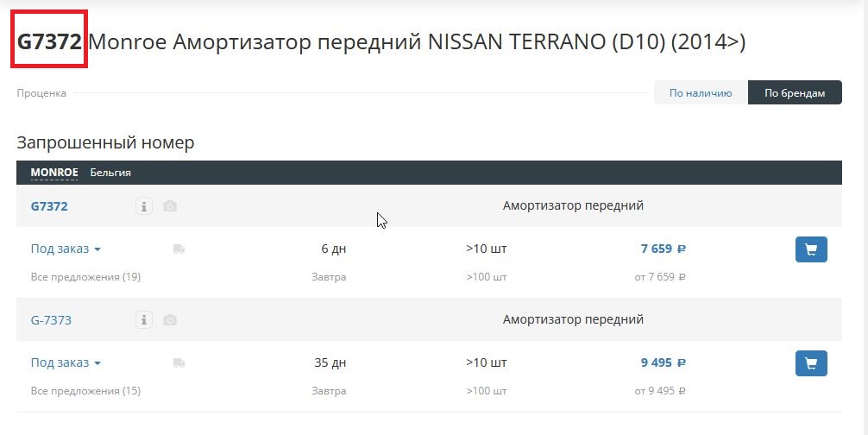The height and width of the screenshot is (435, 868).
Task: Click delivery truck icon in 35 дн row
Action: click(179, 362)
